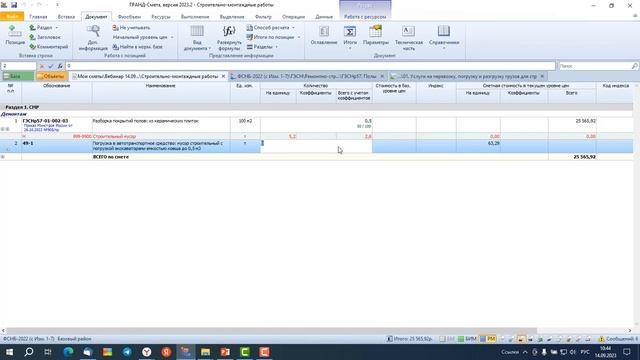Switch to Выполнение ribbon tab
The image size is (640, 360).
(195, 17)
